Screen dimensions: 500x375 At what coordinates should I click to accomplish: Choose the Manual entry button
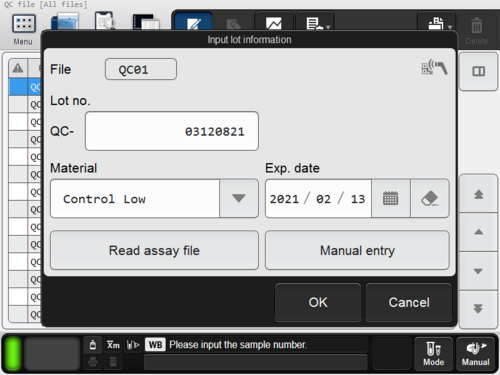(x=357, y=250)
